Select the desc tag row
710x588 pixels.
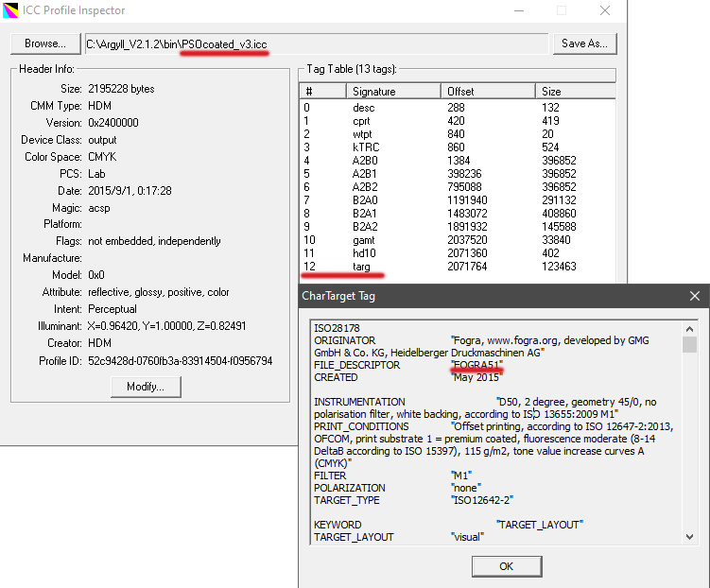tap(364, 108)
